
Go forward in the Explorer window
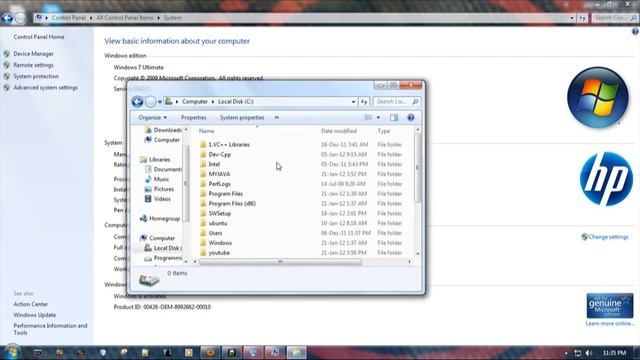(x=151, y=102)
